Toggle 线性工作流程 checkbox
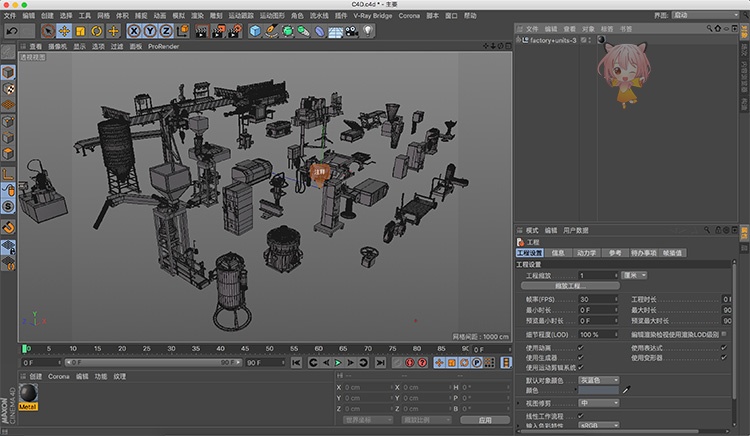 point(580,416)
